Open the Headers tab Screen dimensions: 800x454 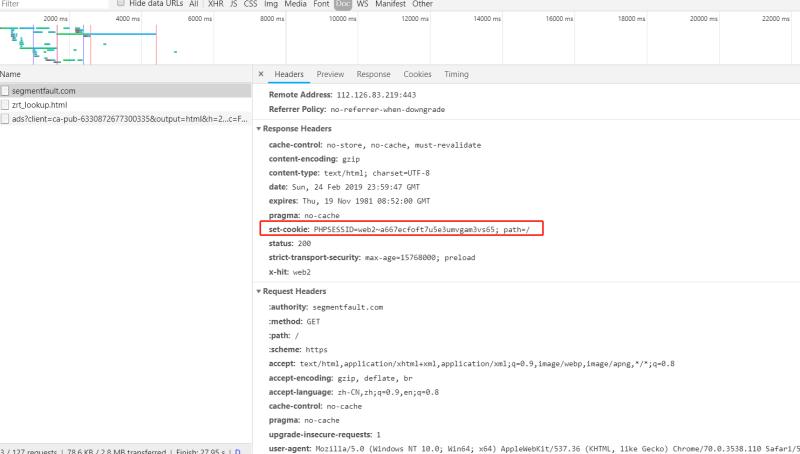pos(289,74)
